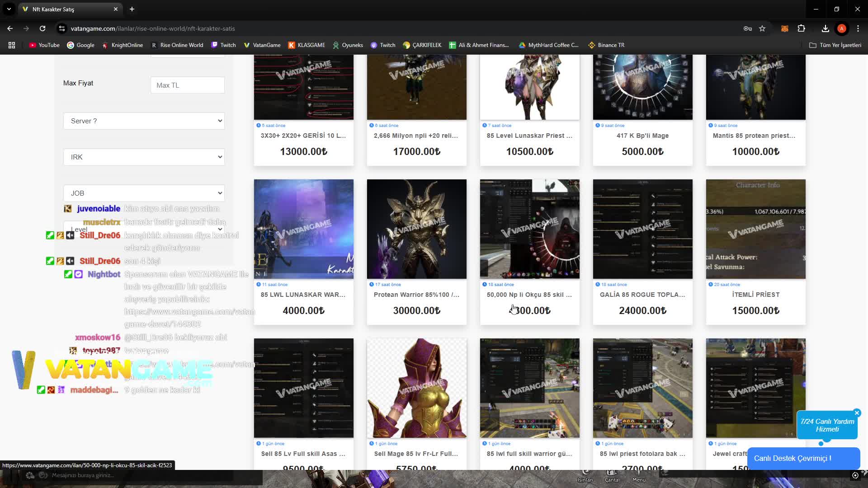The image size is (868, 488).
Task: Open the KnightOnline bookmark
Action: 123,45
